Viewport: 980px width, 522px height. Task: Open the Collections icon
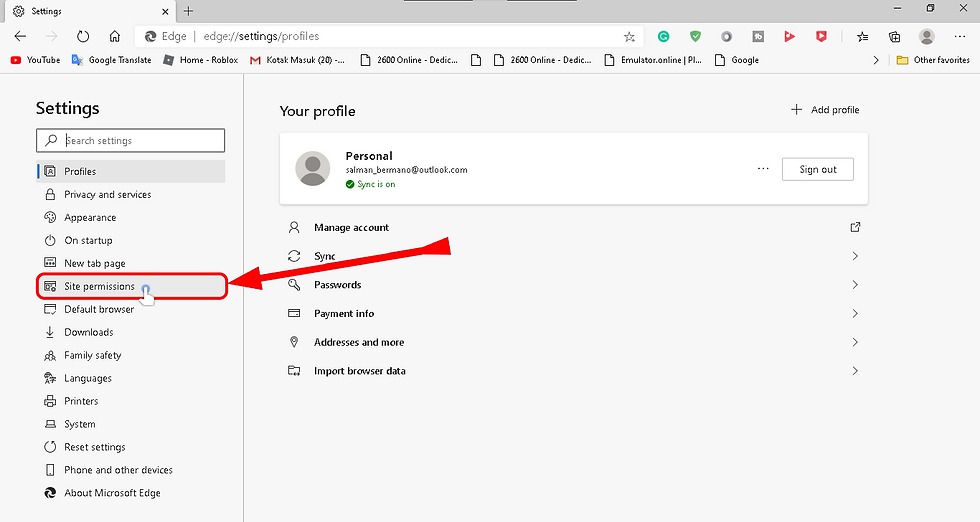pyautogui.click(x=894, y=37)
